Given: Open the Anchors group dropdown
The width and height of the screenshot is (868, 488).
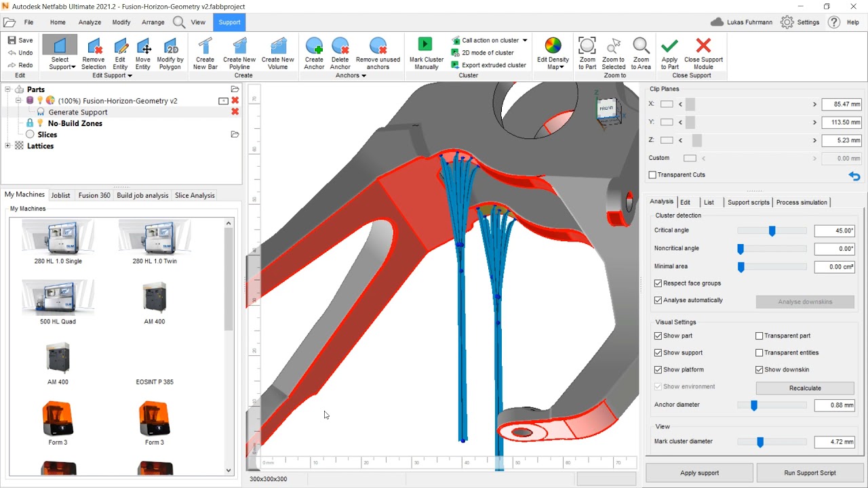Looking at the screenshot, I should click(x=363, y=76).
